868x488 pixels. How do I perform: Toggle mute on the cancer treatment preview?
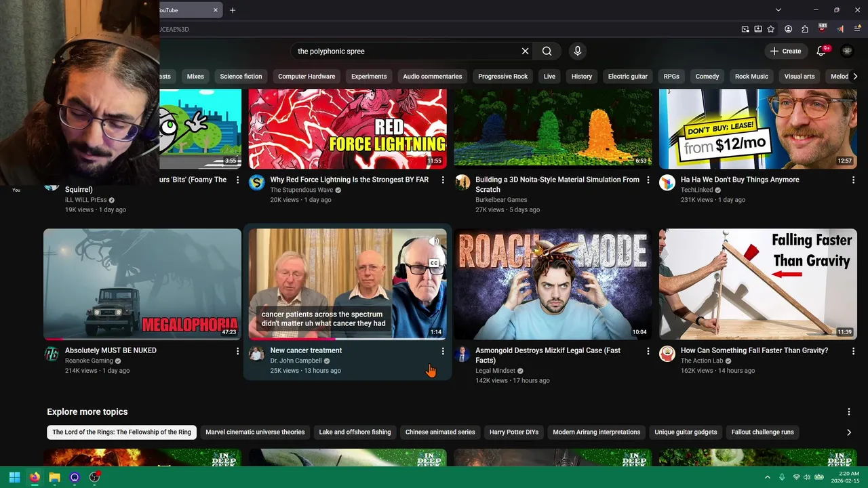click(435, 241)
